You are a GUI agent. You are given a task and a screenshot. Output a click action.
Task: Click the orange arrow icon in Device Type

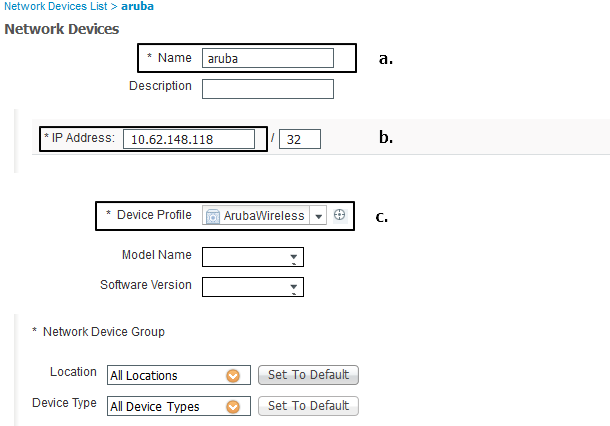[x=233, y=407]
